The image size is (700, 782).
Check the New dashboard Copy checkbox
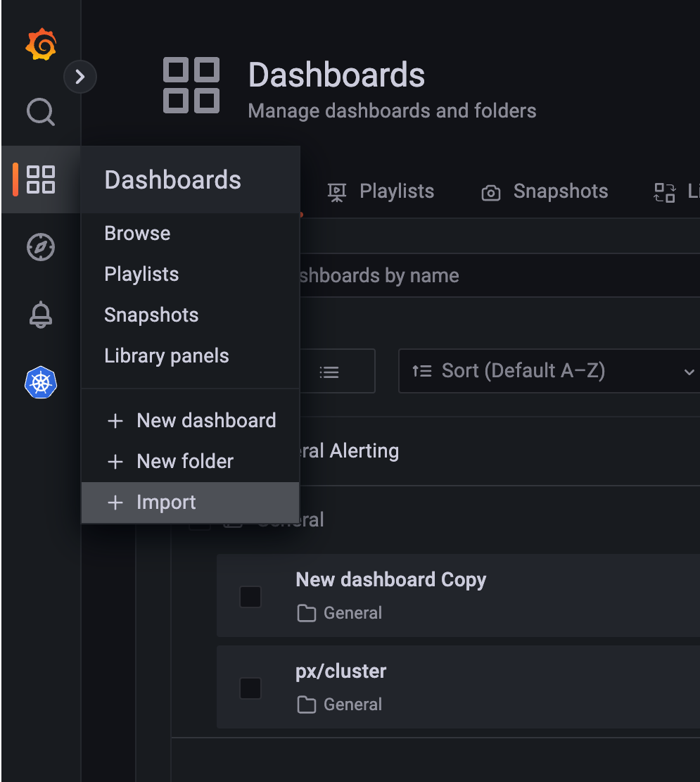(x=250, y=596)
